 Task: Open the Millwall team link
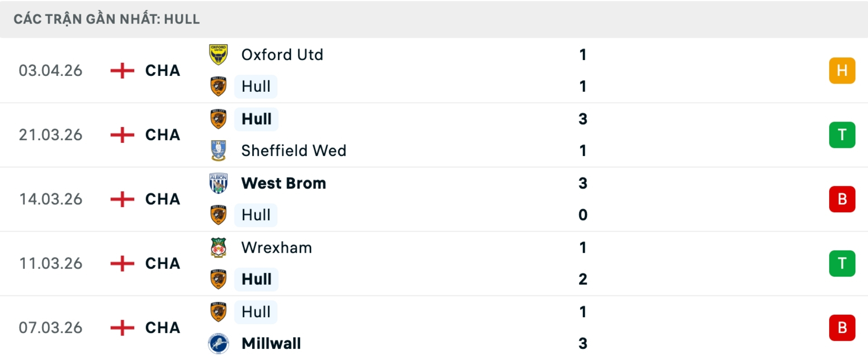click(x=271, y=344)
